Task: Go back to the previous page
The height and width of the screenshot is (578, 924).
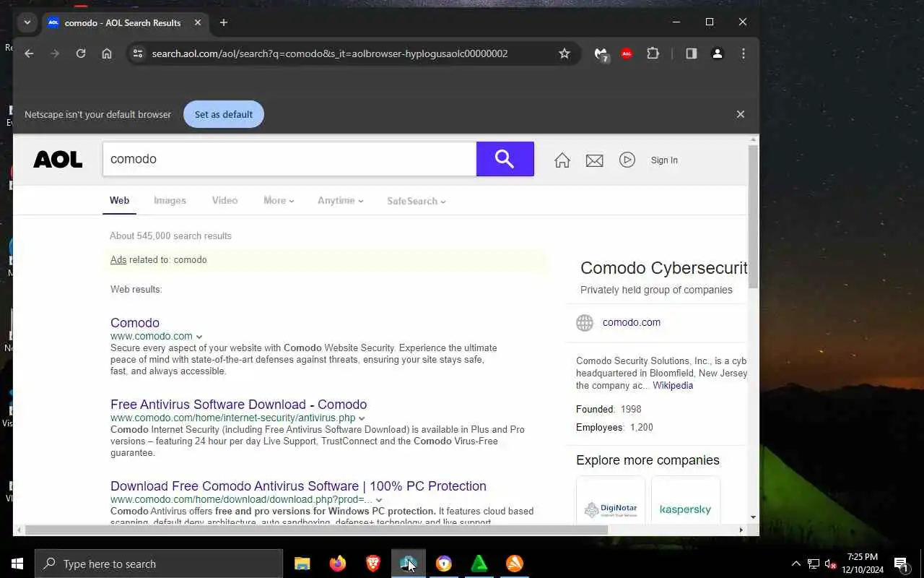Action: [x=29, y=53]
